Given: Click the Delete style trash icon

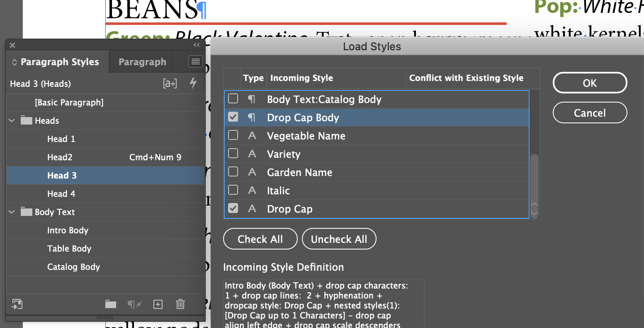Looking at the screenshot, I should (x=180, y=304).
